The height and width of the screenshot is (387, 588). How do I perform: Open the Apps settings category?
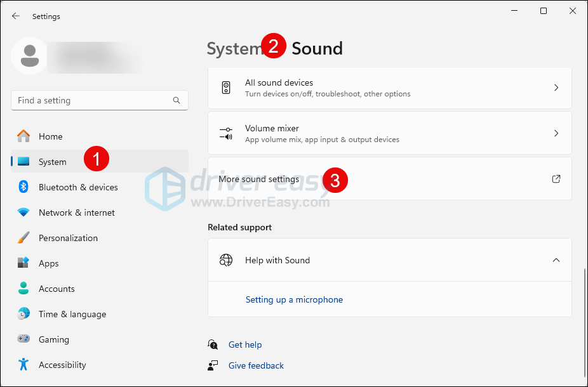pos(48,263)
